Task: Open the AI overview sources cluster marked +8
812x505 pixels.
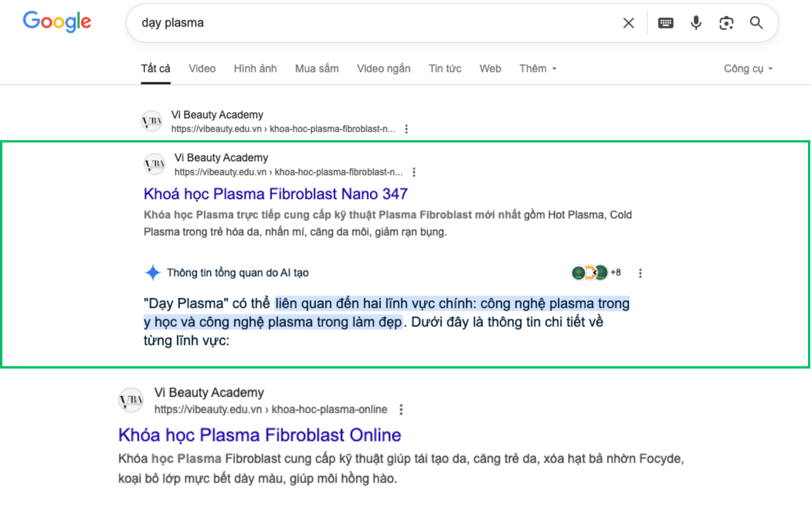Action: pyautogui.click(x=595, y=272)
